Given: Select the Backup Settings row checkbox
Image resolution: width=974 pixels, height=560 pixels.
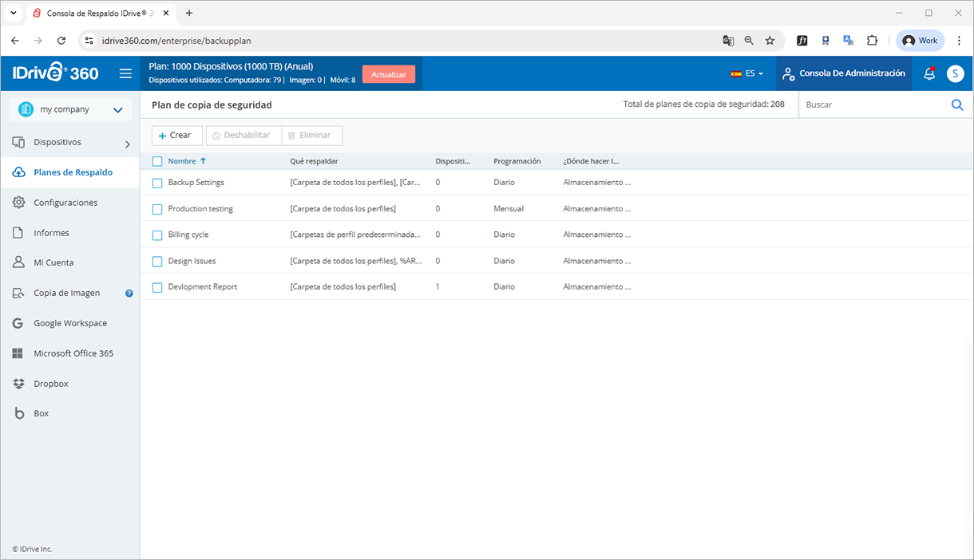Looking at the screenshot, I should (156, 182).
